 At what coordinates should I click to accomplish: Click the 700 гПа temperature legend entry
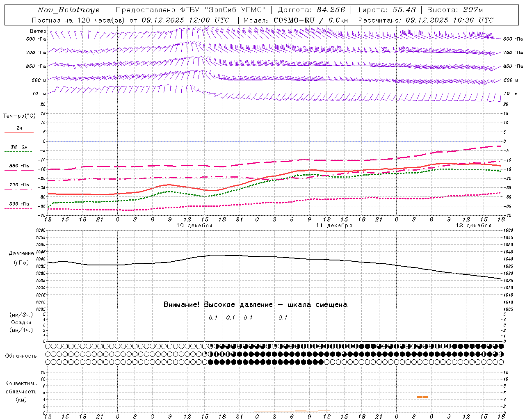[19, 185]
